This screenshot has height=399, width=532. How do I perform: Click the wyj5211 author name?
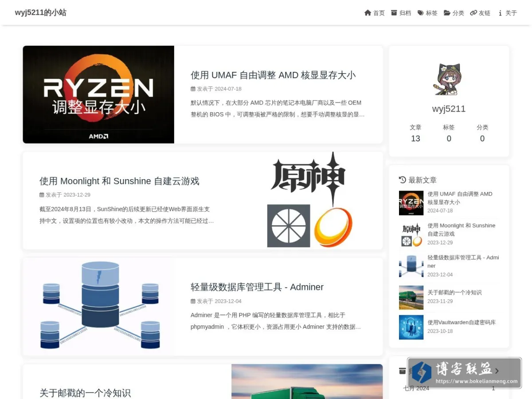pyautogui.click(x=449, y=109)
